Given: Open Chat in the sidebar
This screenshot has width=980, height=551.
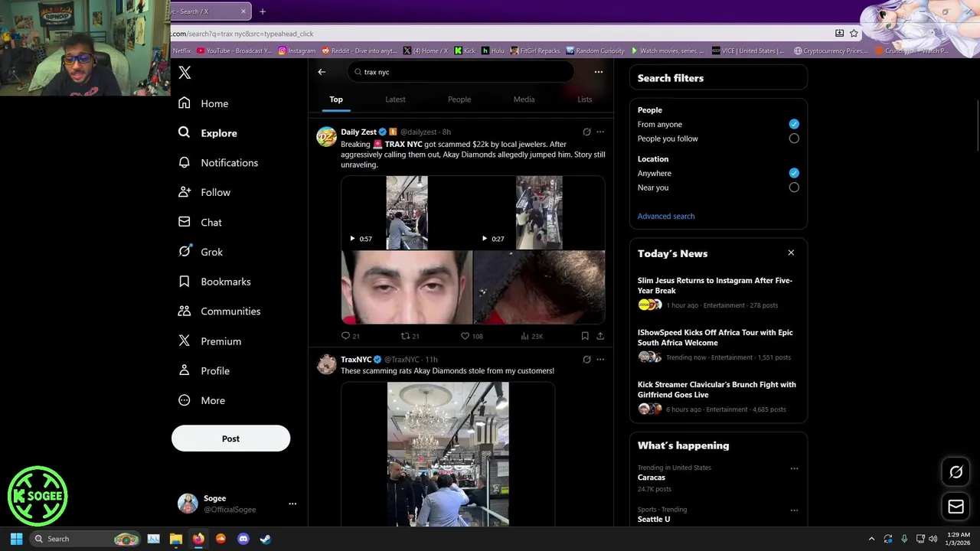Looking at the screenshot, I should pyautogui.click(x=201, y=222).
